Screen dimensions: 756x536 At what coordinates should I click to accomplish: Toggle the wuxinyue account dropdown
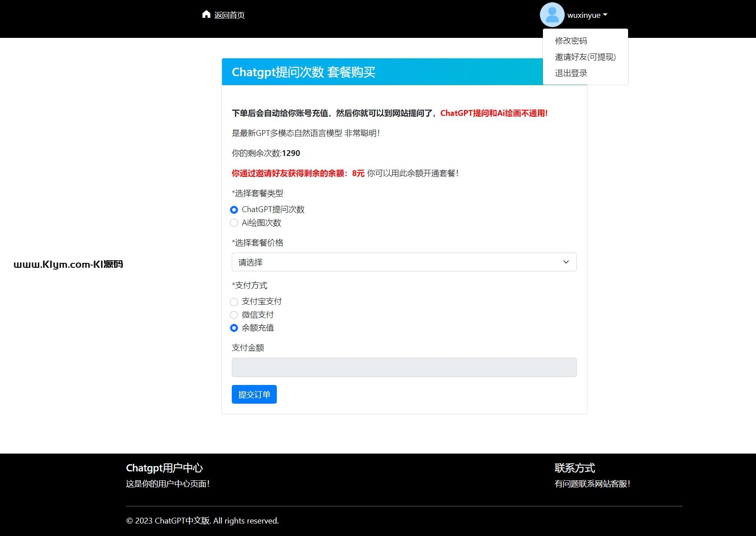click(x=587, y=15)
